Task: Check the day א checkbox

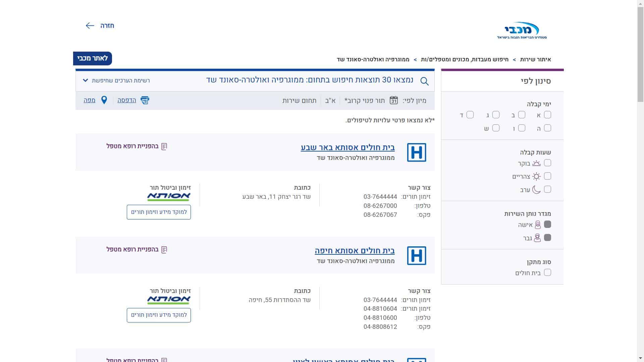Action: click(x=547, y=115)
